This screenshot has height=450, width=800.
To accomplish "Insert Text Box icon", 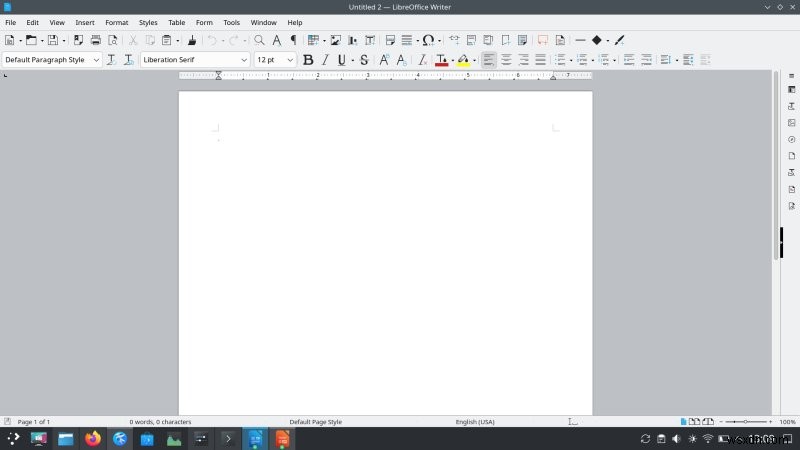I will [370, 40].
